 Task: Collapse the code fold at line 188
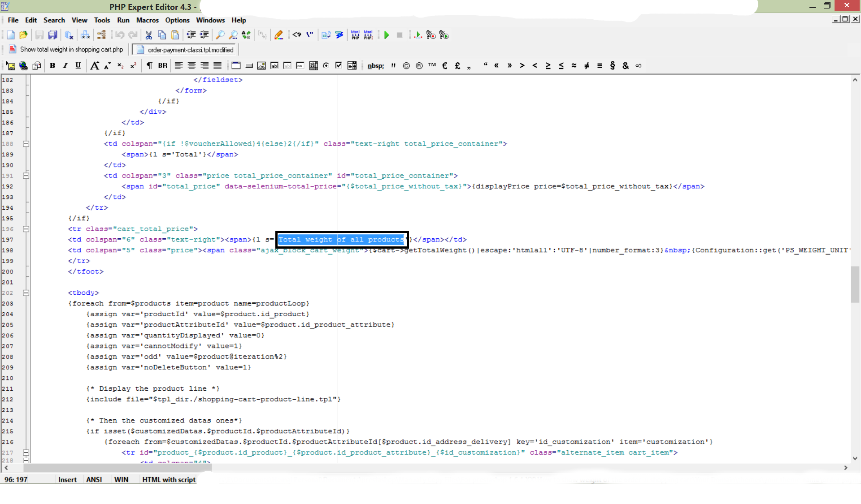coord(26,144)
